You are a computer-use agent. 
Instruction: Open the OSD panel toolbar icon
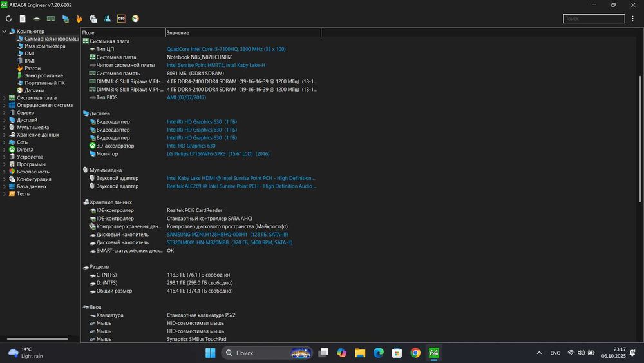click(121, 19)
